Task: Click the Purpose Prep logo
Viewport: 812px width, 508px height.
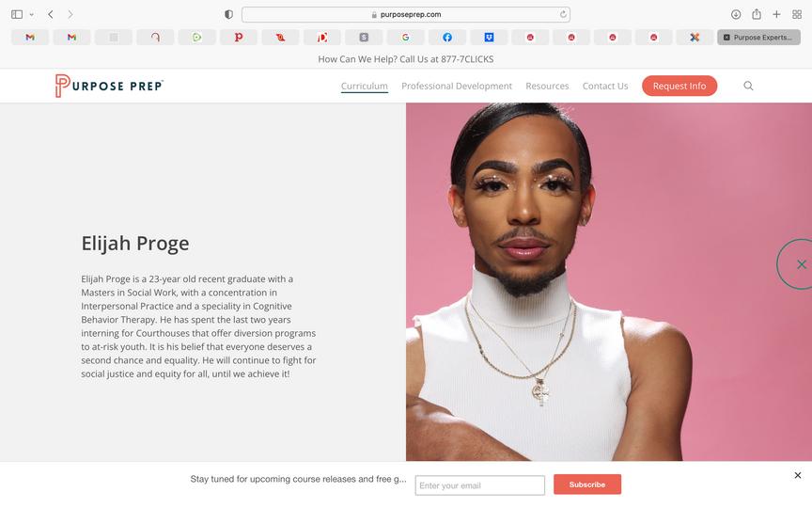Action: coord(109,86)
